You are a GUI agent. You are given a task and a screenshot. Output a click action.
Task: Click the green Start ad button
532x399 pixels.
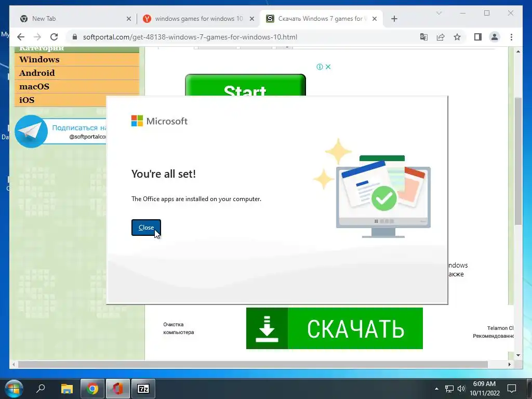click(x=245, y=85)
